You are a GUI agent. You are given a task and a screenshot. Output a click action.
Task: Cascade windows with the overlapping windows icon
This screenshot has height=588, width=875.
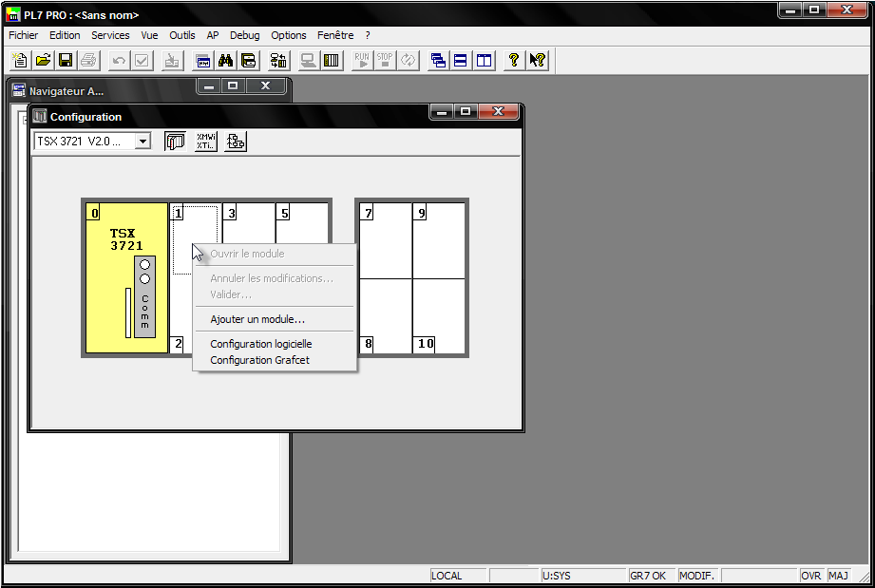(438, 60)
